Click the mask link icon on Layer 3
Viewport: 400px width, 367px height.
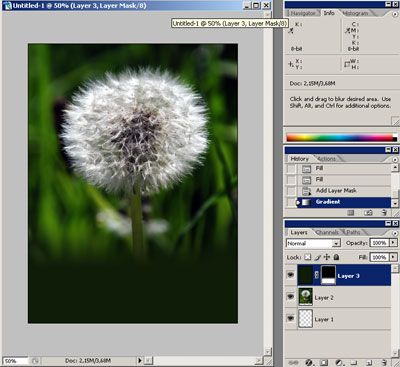tap(317, 275)
